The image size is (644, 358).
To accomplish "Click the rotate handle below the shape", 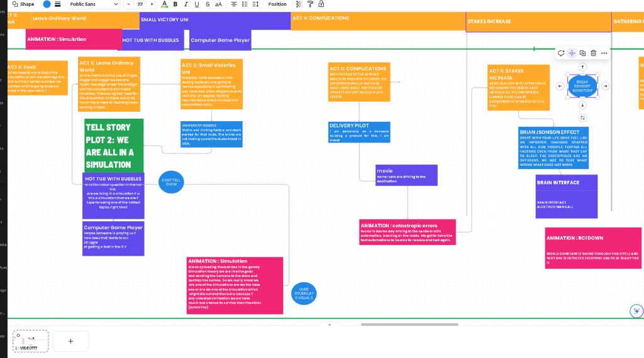I will pos(582,117).
